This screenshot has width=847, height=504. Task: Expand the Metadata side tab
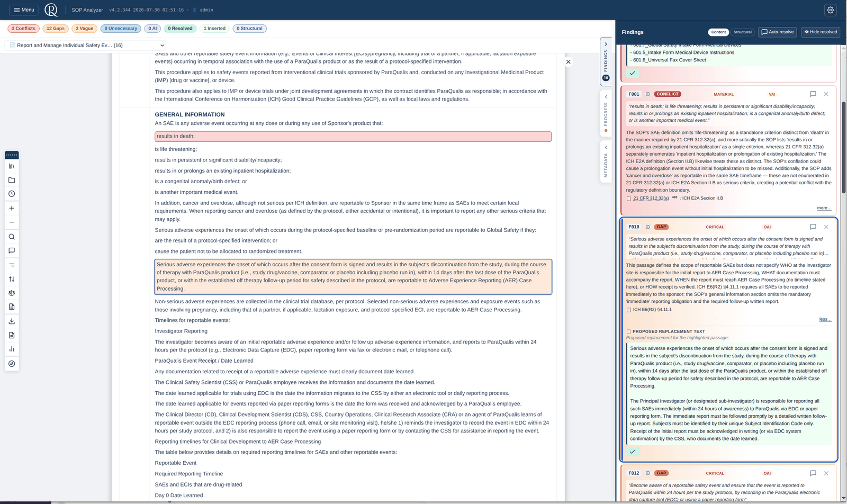tap(606, 163)
